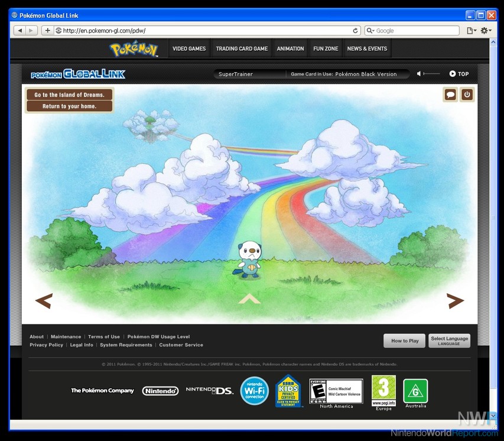Close the Pokémon Global Link window
The image size is (504, 441).
tap(492, 15)
